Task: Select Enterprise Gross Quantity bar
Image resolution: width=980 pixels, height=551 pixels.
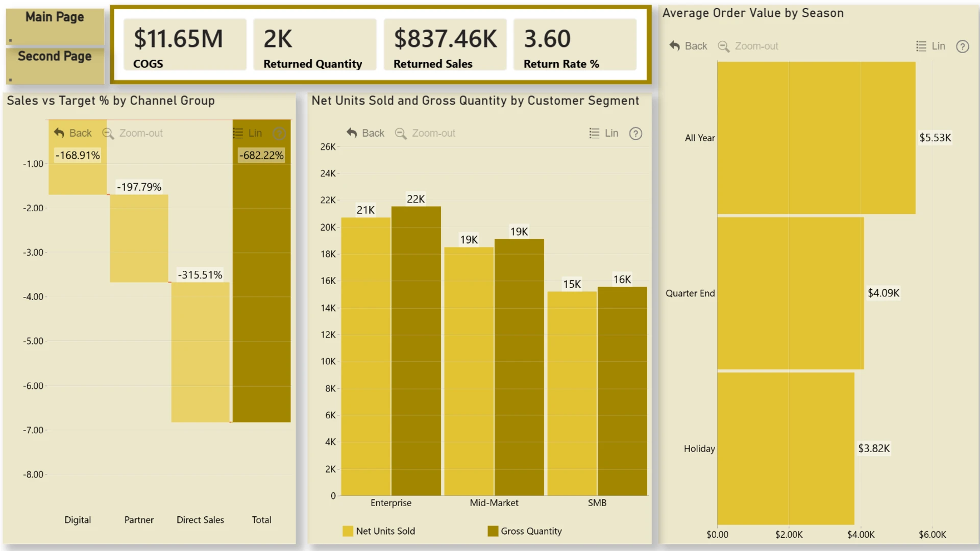Action: click(416, 351)
